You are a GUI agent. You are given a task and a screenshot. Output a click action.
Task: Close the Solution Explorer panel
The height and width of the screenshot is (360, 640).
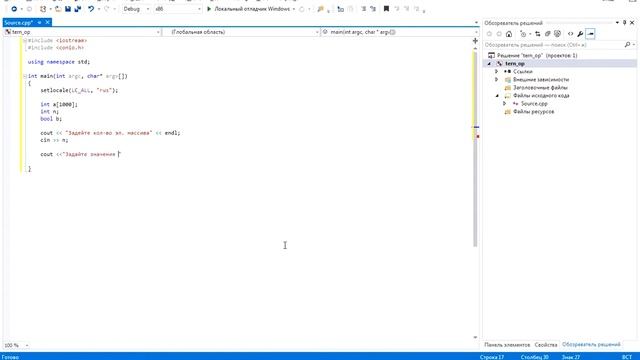pos(632,23)
